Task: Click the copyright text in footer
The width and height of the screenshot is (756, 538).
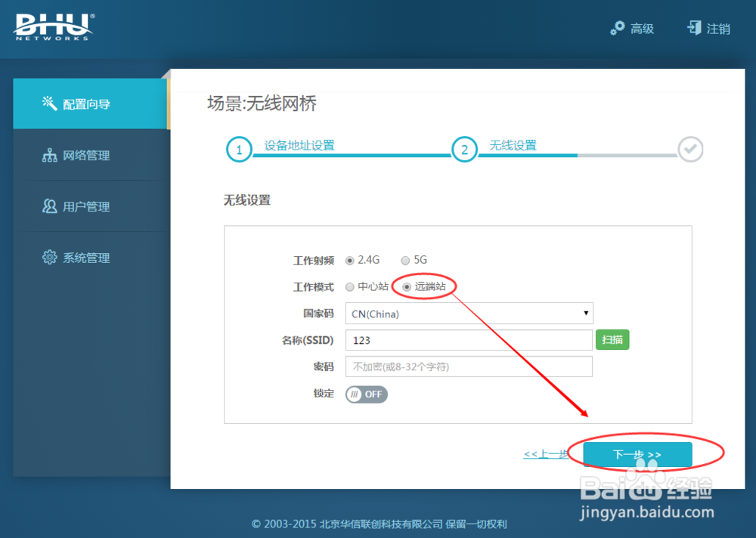Action: coord(379,524)
